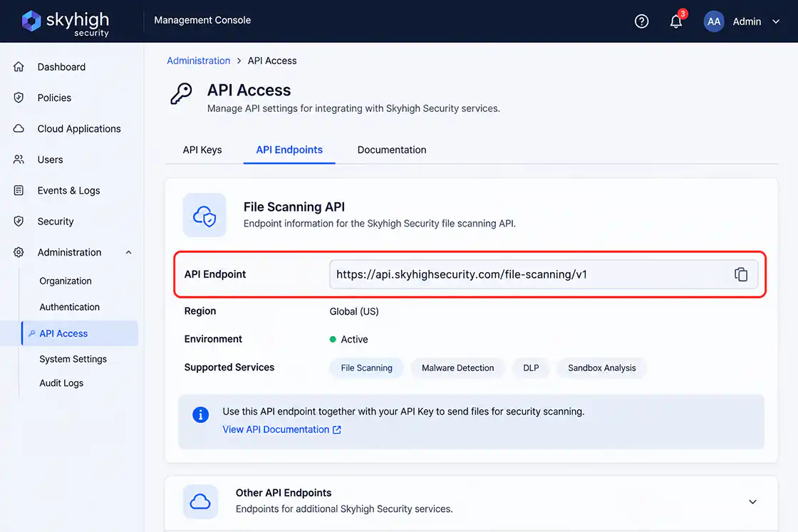Open notifications bell with 3 alerts
The width and height of the screenshot is (798, 532).
(676, 21)
